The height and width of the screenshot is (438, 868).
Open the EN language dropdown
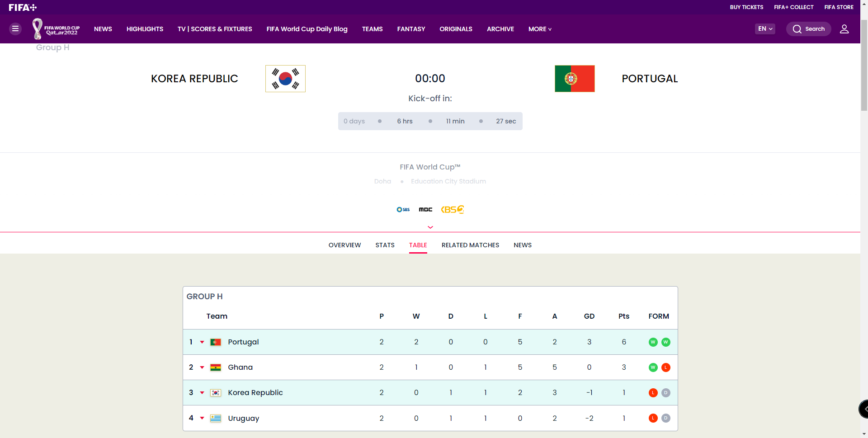(x=765, y=29)
